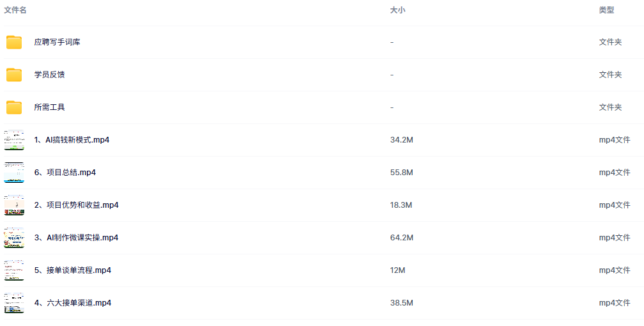Viewport: 644px width, 326px height.
Task: Open the 学员反馈 folder icon
Action: pos(14,75)
